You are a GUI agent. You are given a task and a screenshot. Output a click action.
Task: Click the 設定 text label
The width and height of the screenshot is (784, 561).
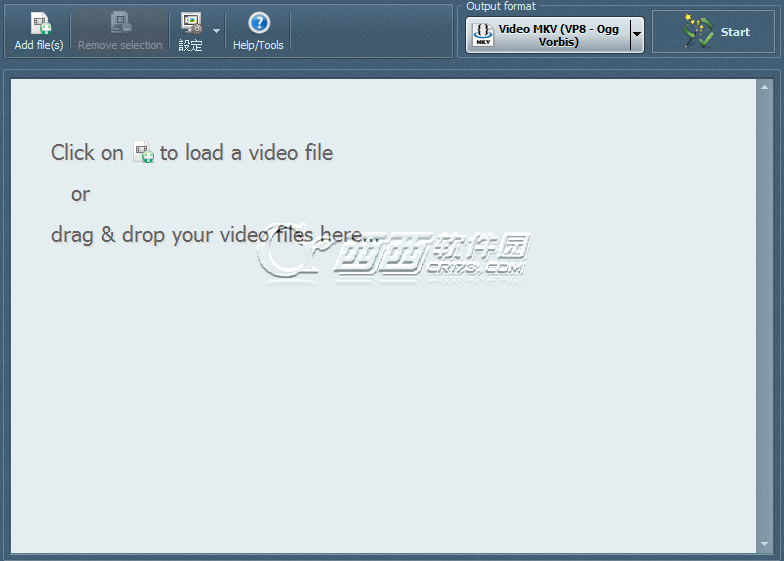click(190, 45)
